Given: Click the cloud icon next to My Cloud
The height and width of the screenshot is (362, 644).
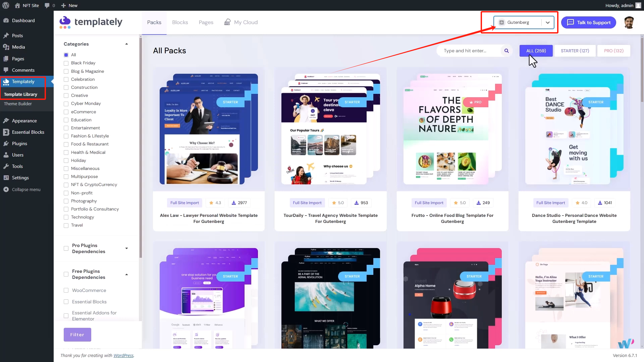Looking at the screenshot, I should pos(228,22).
